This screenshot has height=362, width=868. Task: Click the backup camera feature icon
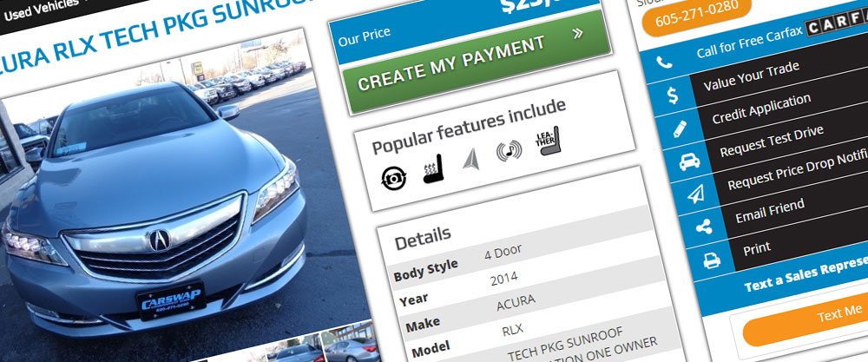coord(394,178)
